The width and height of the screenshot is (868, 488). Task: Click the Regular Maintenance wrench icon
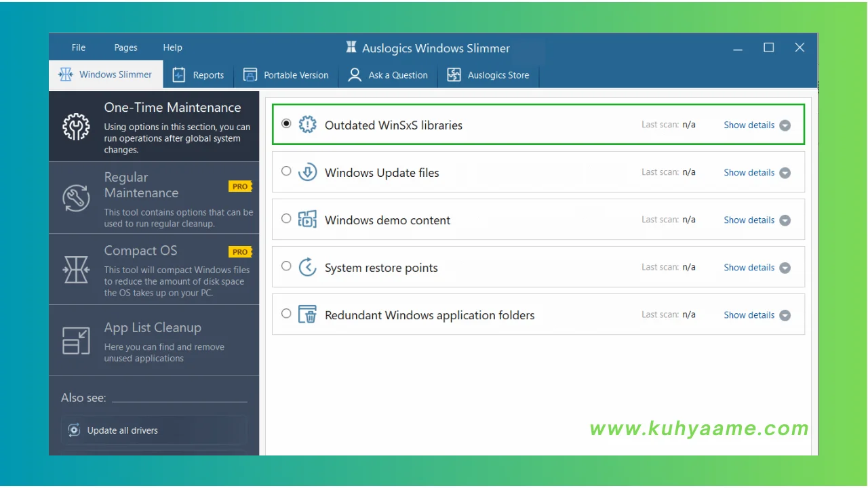pyautogui.click(x=76, y=198)
